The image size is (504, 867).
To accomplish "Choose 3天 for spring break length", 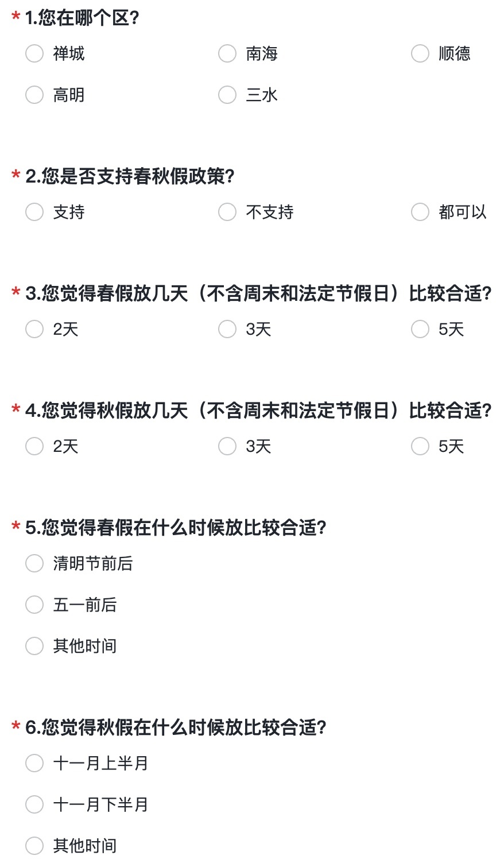I will 227,330.
